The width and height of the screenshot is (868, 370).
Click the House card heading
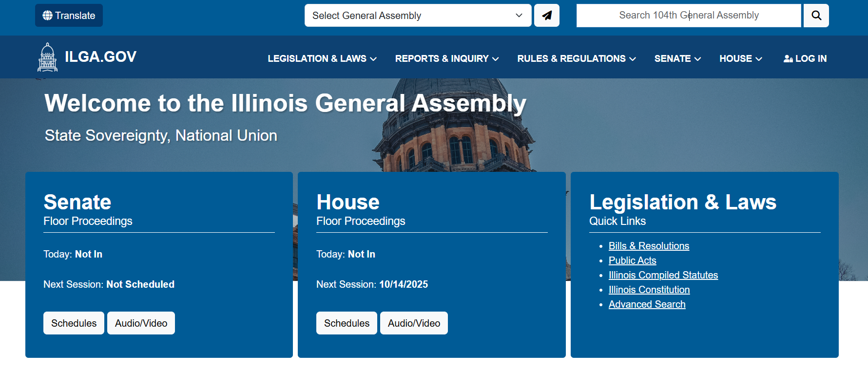pyautogui.click(x=348, y=202)
